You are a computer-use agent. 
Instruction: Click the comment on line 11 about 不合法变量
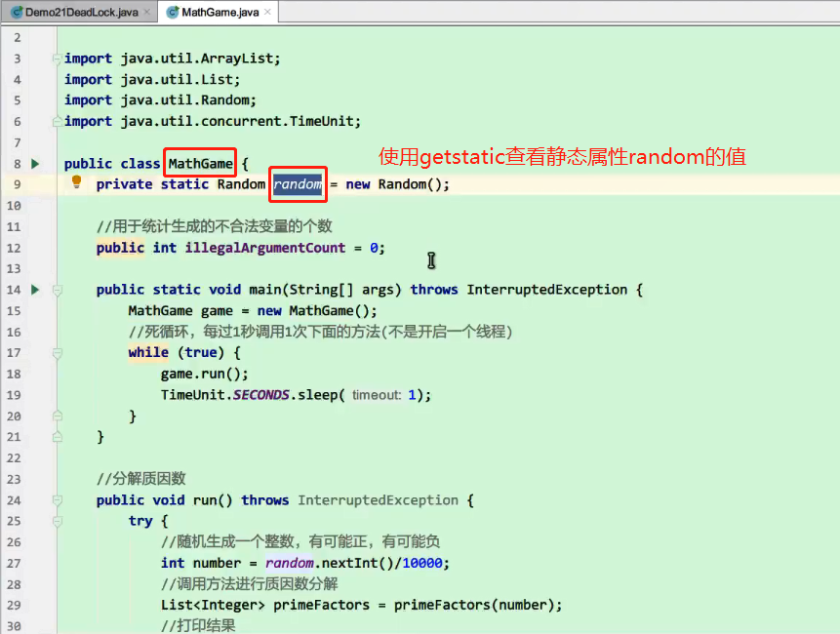pyautogui.click(x=215, y=226)
